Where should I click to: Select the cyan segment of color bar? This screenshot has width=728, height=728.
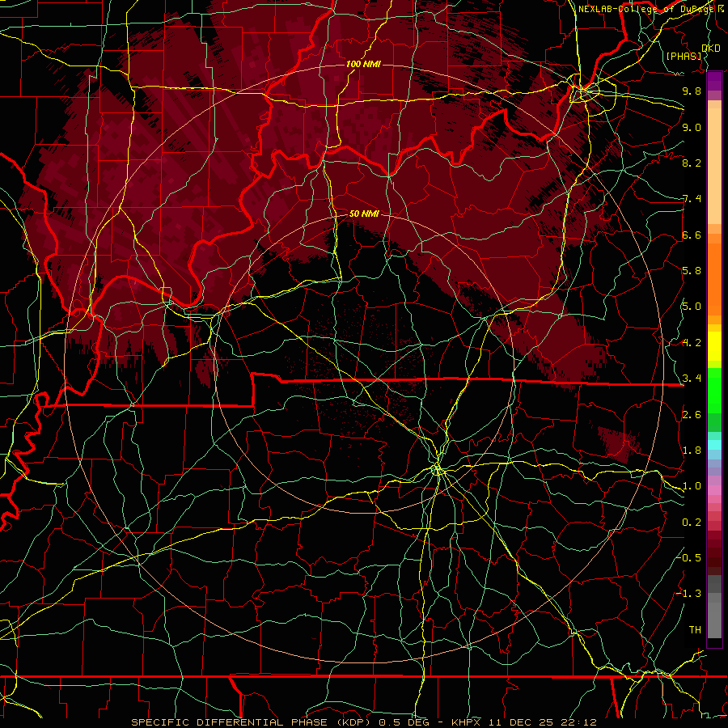coord(714,445)
